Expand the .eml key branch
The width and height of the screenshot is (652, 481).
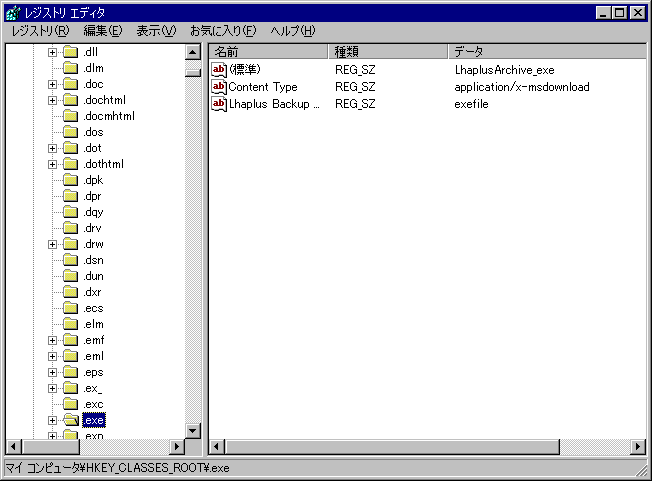52,356
